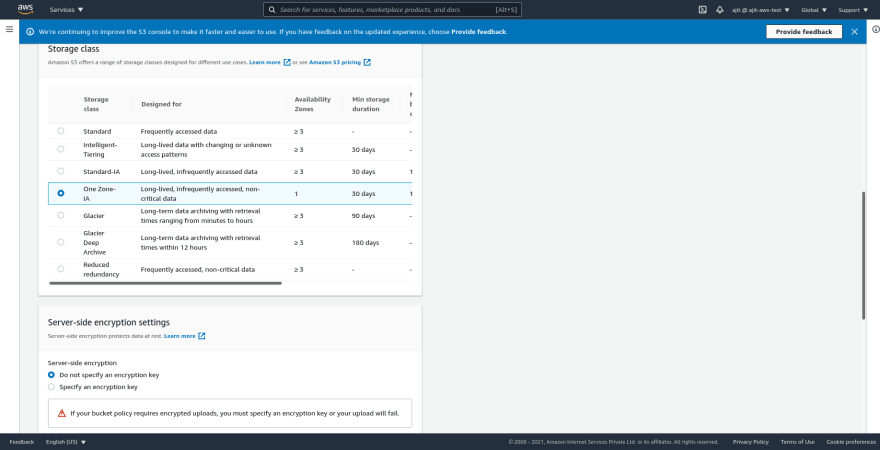Open external link icon beside Amazon S3 pricing

tap(367, 62)
